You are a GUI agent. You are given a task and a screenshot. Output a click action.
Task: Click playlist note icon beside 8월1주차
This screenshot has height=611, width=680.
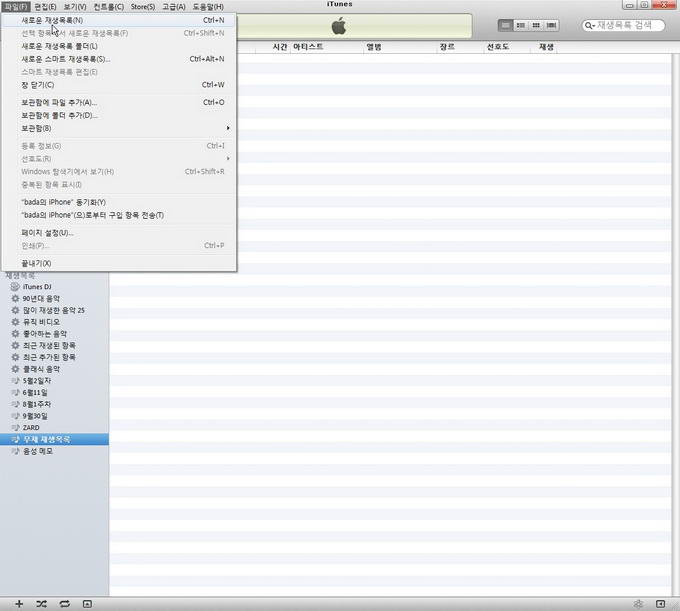point(15,404)
